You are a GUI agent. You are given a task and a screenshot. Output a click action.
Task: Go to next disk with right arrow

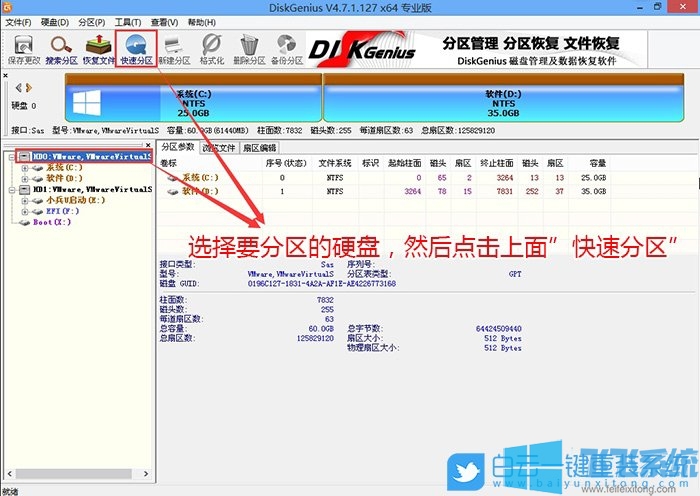pos(29,88)
